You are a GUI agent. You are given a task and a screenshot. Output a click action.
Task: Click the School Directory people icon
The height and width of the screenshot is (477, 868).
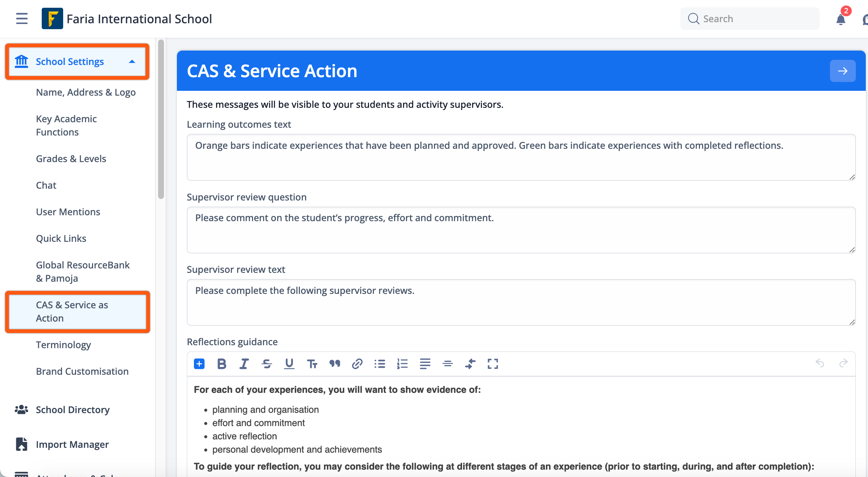pos(21,409)
